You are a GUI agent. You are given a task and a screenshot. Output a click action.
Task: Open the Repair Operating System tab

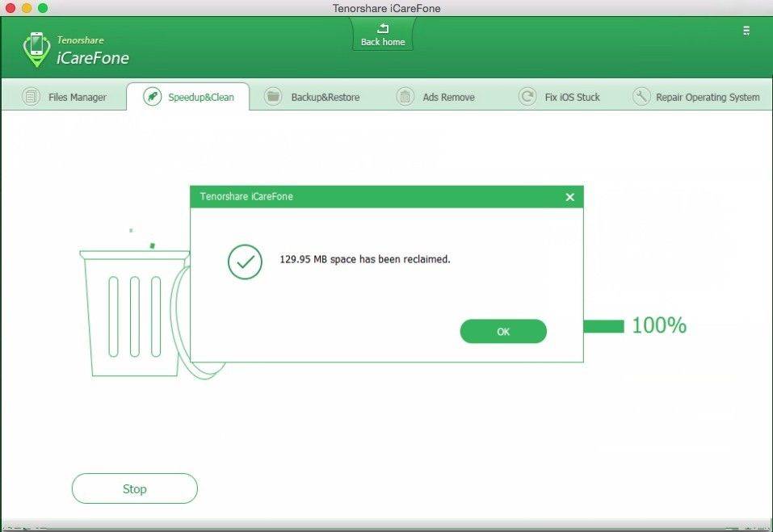click(x=695, y=97)
